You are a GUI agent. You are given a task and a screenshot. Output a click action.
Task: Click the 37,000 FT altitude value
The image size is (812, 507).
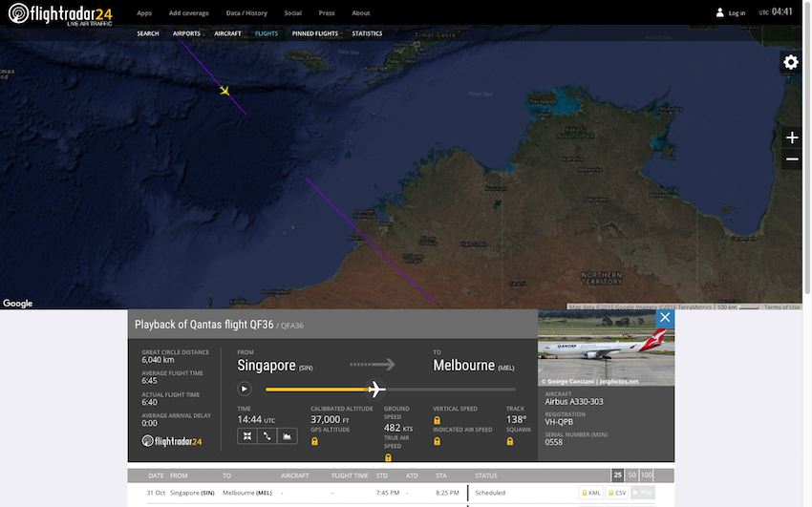click(330, 419)
